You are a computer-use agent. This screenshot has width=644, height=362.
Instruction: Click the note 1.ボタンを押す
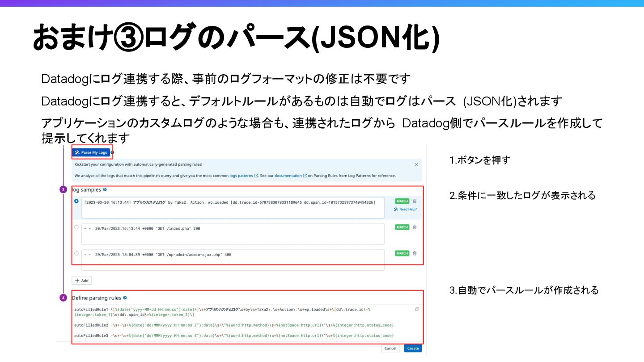click(480, 160)
